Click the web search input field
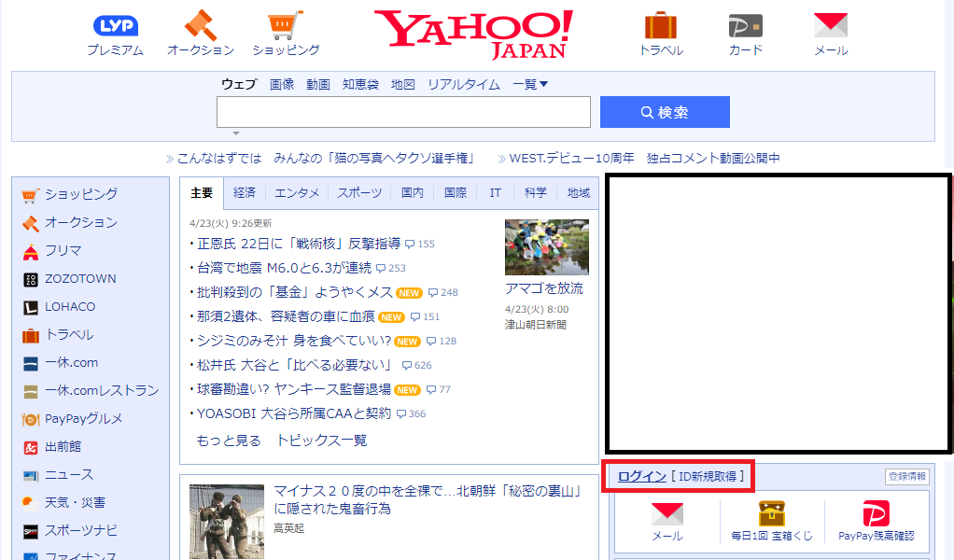The height and width of the screenshot is (560, 954). pos(403,112)
